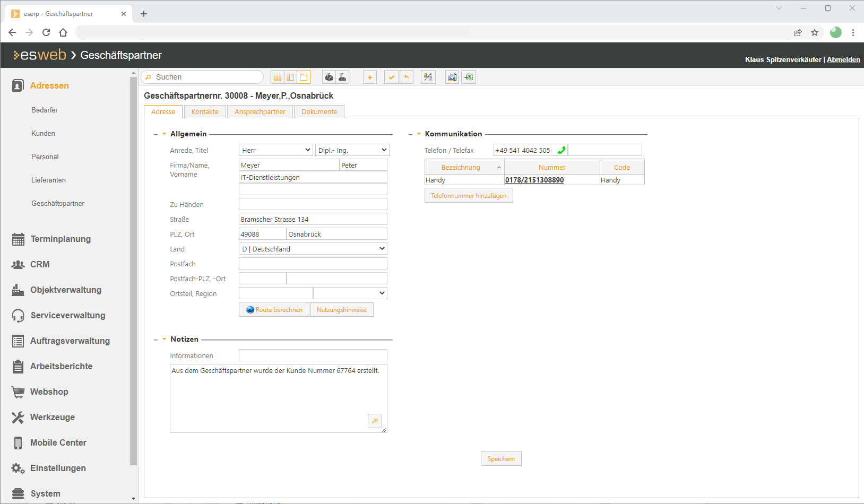Open Arbeitsberichte in sidebar
The image size is (864, 504).
(61, 366)
